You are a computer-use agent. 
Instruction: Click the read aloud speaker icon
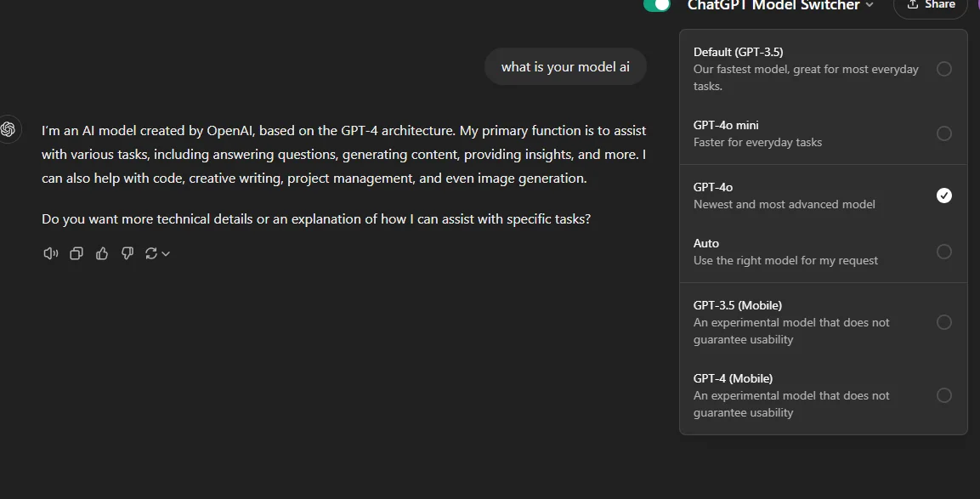pos(51,253)
